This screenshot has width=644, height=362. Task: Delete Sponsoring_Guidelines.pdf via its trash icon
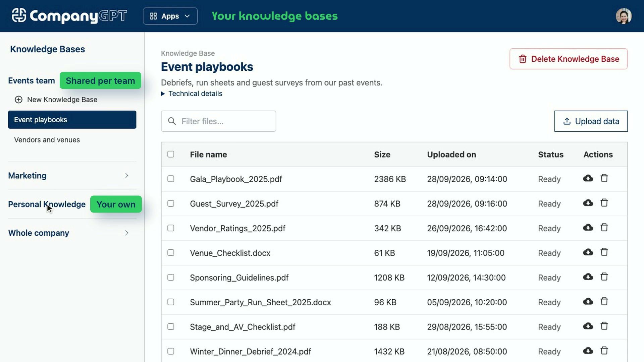click(604, 277)
